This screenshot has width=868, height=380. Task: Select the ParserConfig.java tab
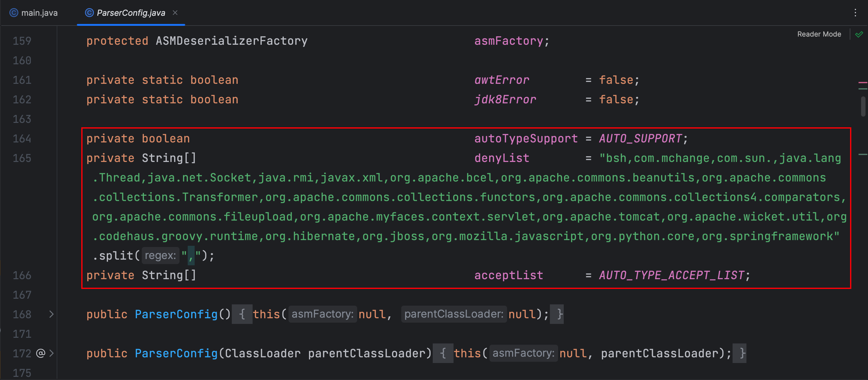[x=131, y=13]
